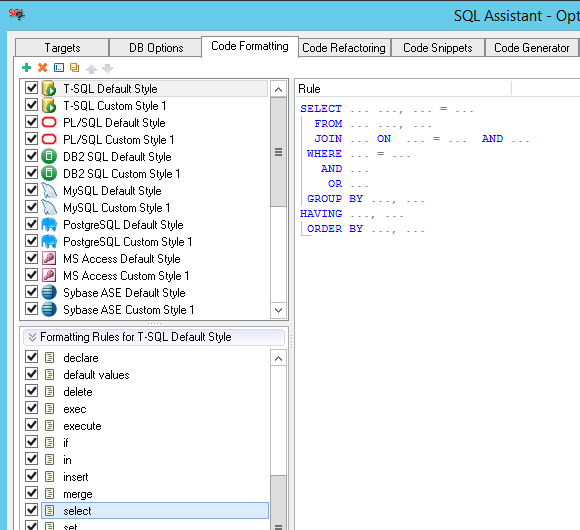
Task: Click the WHERE keyword in rule preview
Action: tap(324, 154)
